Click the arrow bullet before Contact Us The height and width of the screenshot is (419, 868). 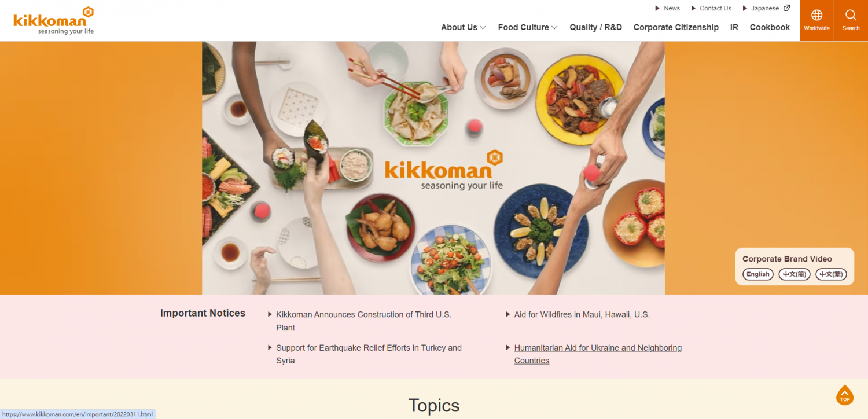pyautogui.click(x=693, y=9)
